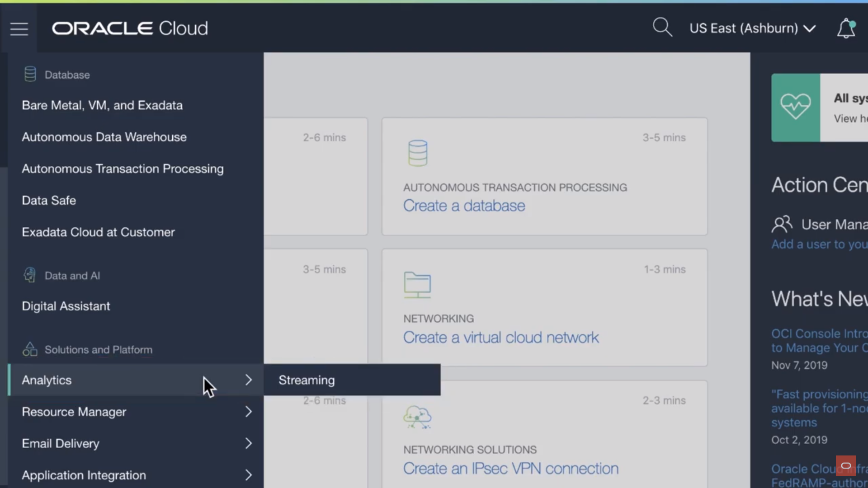Image resolution: width=868 pixels, height=488 pixels.
Task: Click the search magnifier icon
Action: coord(662,28)
